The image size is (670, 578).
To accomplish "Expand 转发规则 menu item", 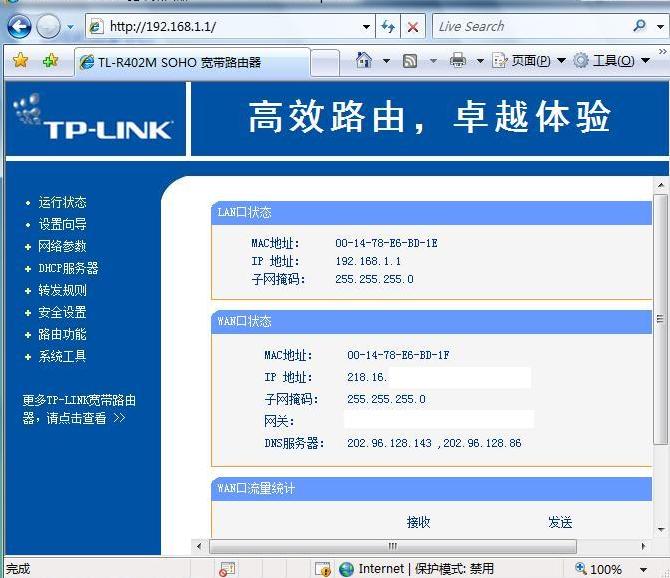I will 62,290.
